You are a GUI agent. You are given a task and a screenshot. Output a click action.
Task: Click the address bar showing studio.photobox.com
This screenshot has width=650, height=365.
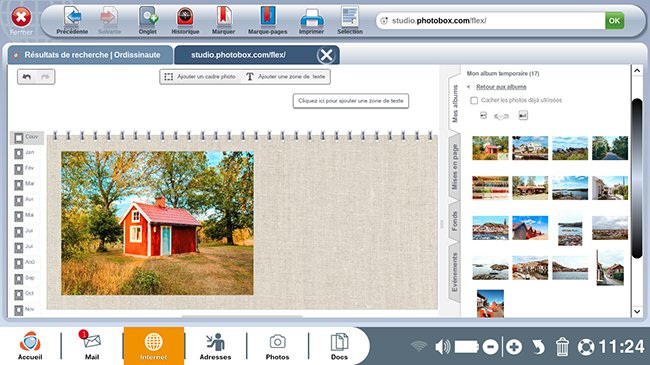pos(490,21)
